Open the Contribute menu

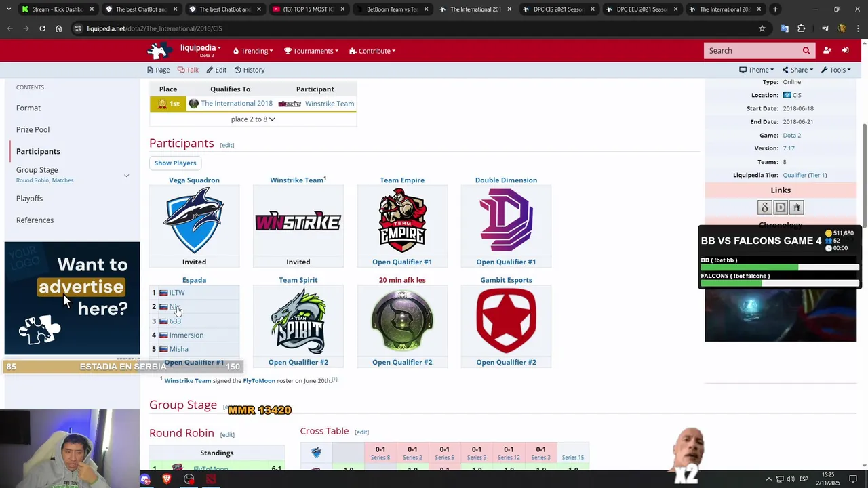(372, 51)
